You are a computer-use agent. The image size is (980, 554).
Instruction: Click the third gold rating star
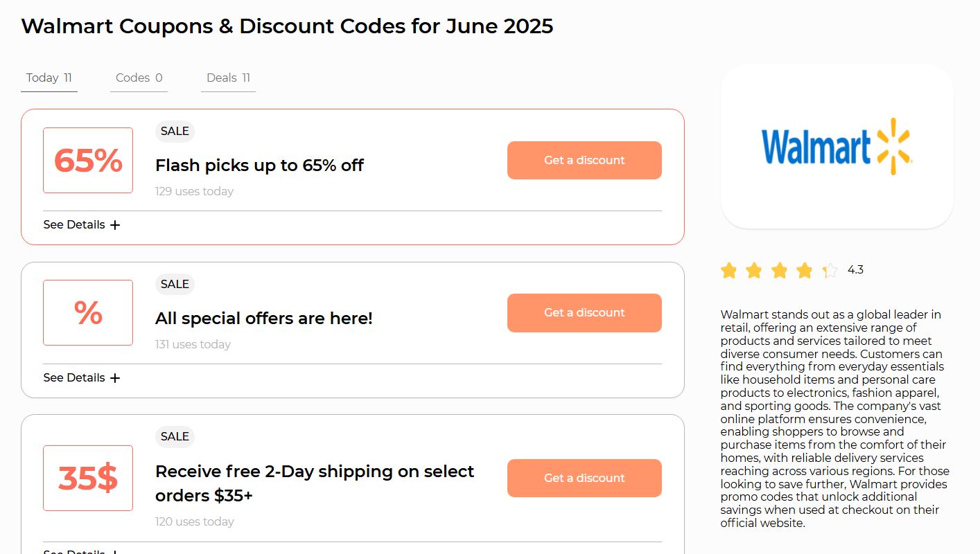[x=779, y=270]
